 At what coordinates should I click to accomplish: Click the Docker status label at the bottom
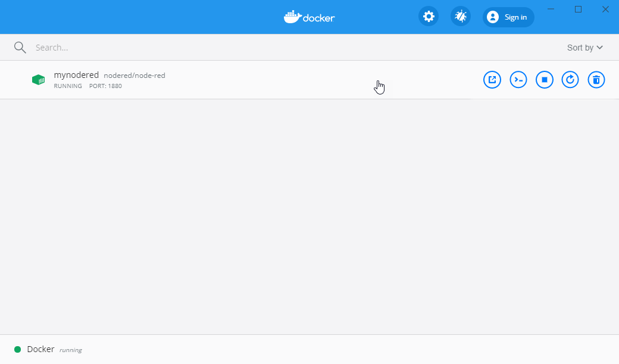coord(40,349)
